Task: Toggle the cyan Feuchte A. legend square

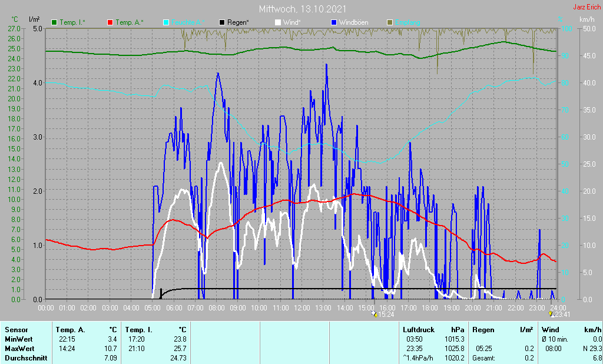Action: click(x=166, y=22)
